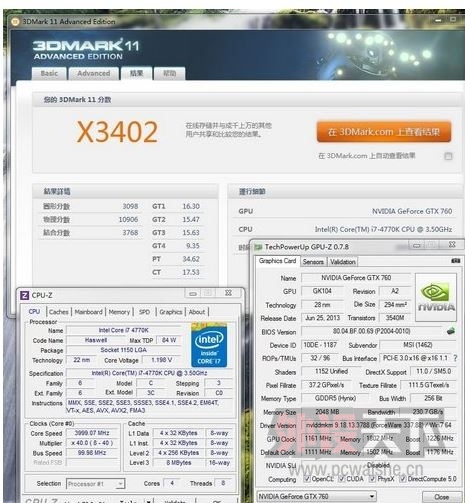Click the CPU-Z title bar Z icon
The height and width of the screenshot is (503, 465).
click(x=25, y=295)
